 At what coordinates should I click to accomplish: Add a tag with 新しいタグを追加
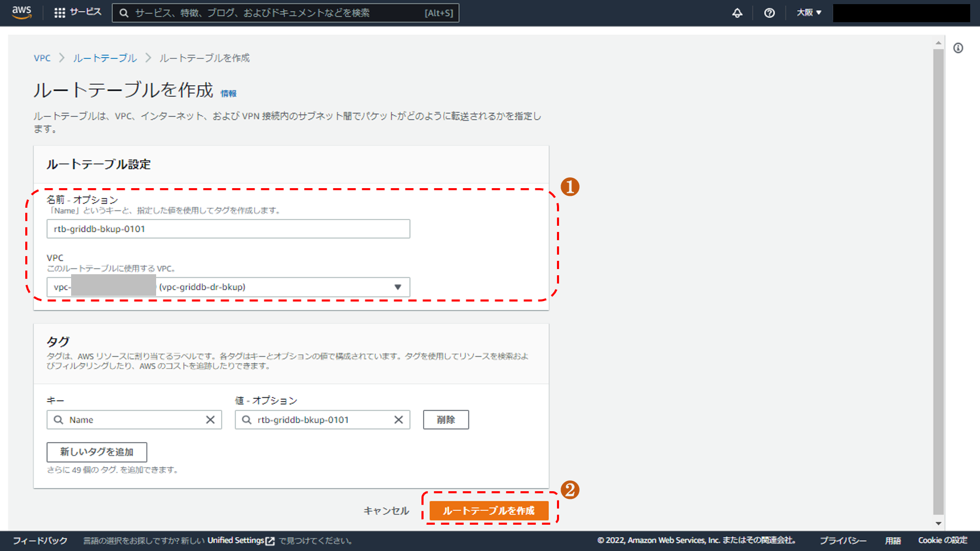click(96, 452)
